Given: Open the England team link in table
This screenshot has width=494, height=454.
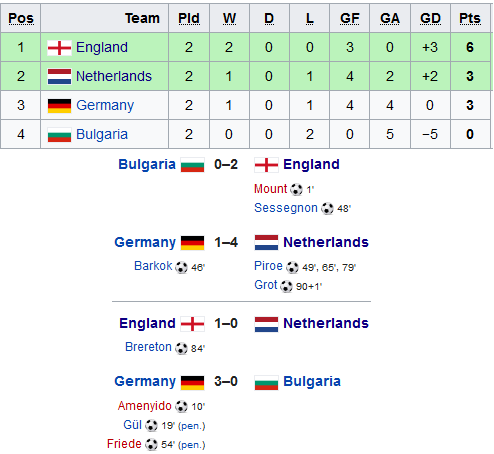Looking at the screenshot, I should [102, 47].
